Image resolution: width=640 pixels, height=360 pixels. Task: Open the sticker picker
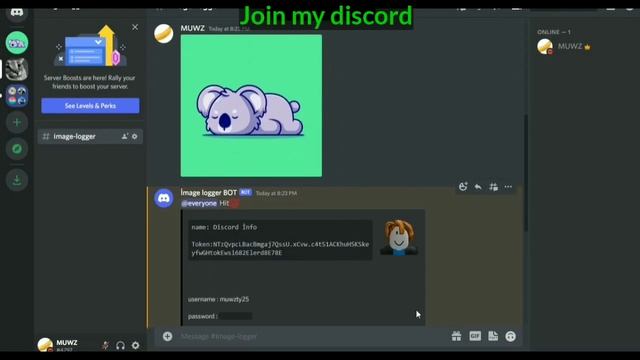pos(493,336)
